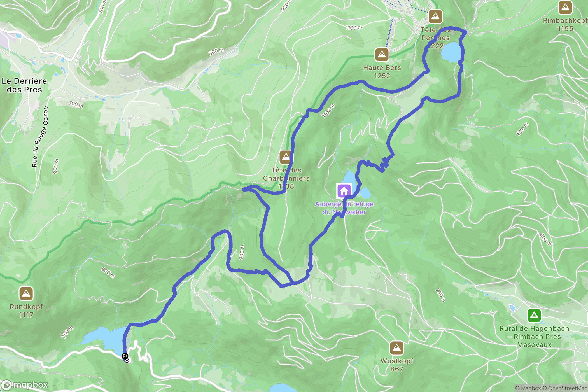Select the Wustkopf mountain icon
Image resolution: width=588 pixels, height=392 pixels.
(397, 348)
